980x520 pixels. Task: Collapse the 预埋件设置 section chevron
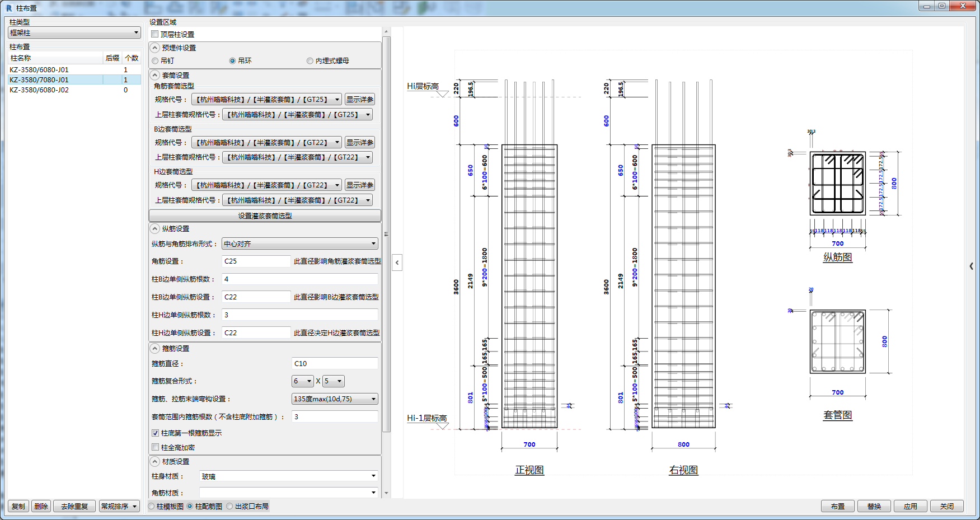coord(155,48)
